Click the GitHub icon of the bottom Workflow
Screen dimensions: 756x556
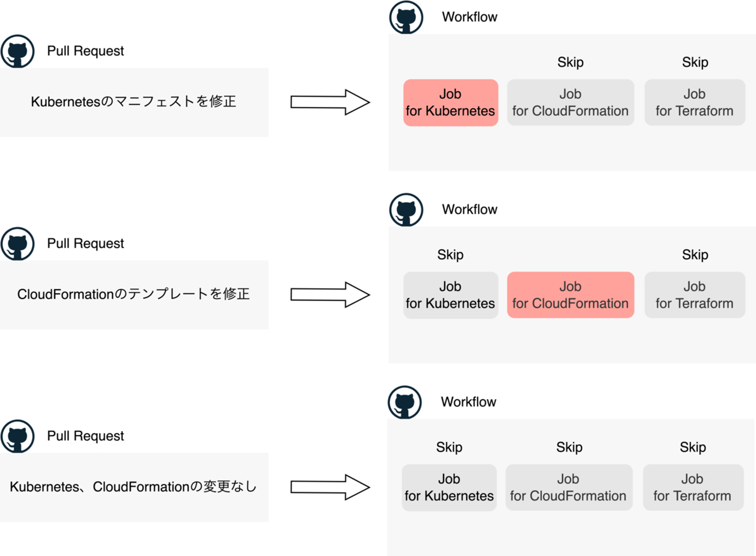coord(405,402)
